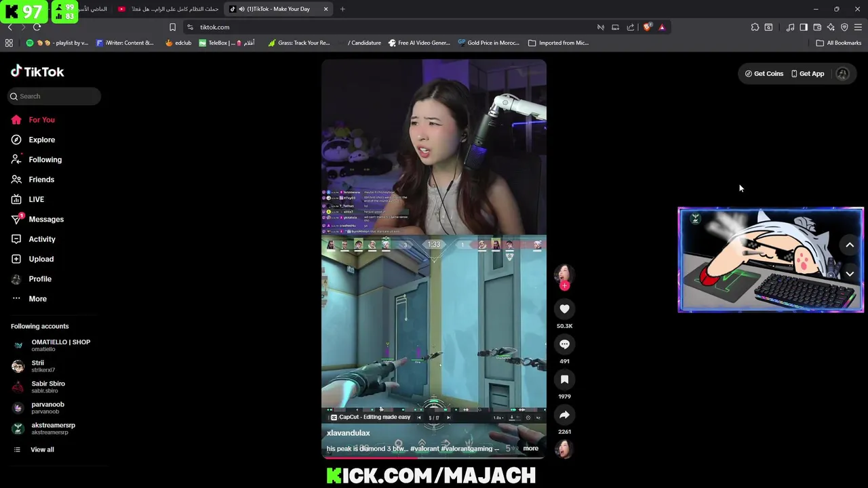Go to next video with down chevron
The height and width of the screenshot is (488, 868).
[x=850, y=274]
